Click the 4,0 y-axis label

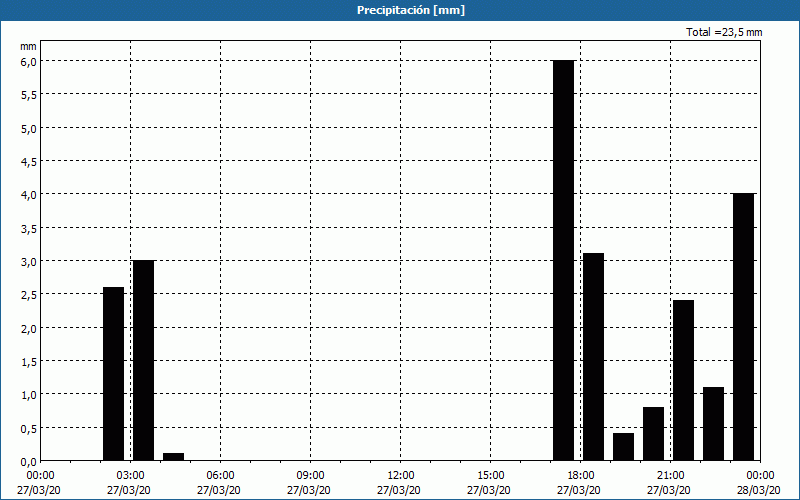29,195
